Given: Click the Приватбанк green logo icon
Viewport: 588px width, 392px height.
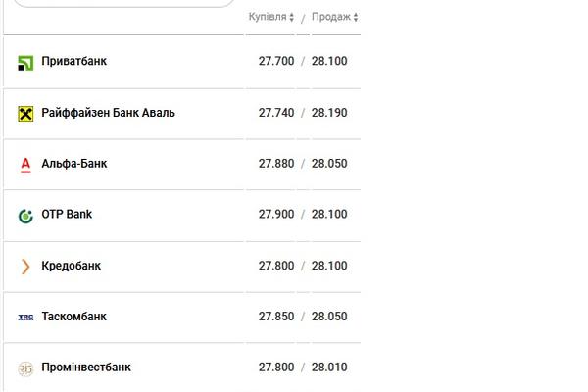Looking at the screenshot, I should pos(25,63).
